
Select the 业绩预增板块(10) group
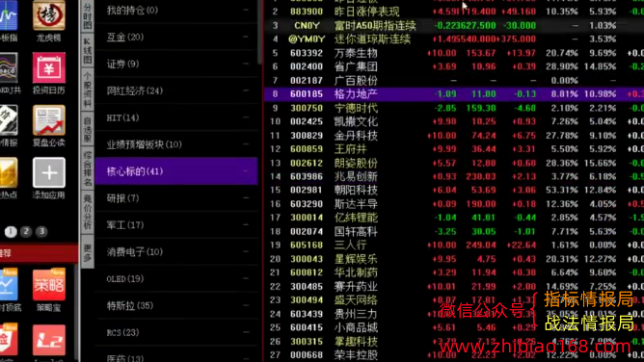pos(176,144)
